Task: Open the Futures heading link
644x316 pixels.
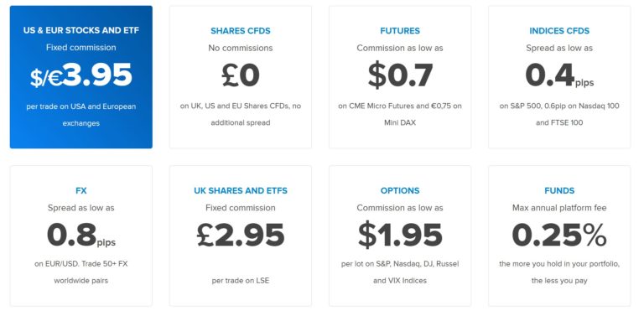Action: (400, 31)
